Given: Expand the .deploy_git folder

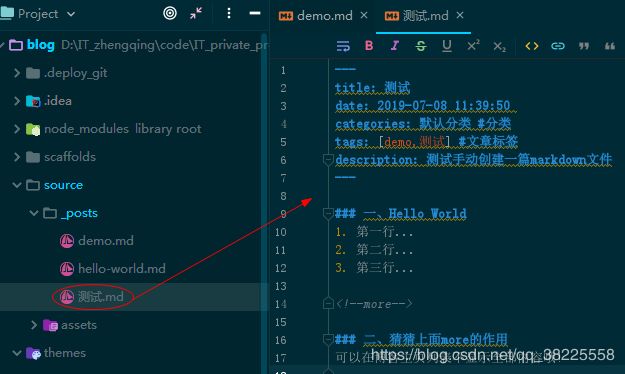Looking at the screenshot, I should pos(17,73).
